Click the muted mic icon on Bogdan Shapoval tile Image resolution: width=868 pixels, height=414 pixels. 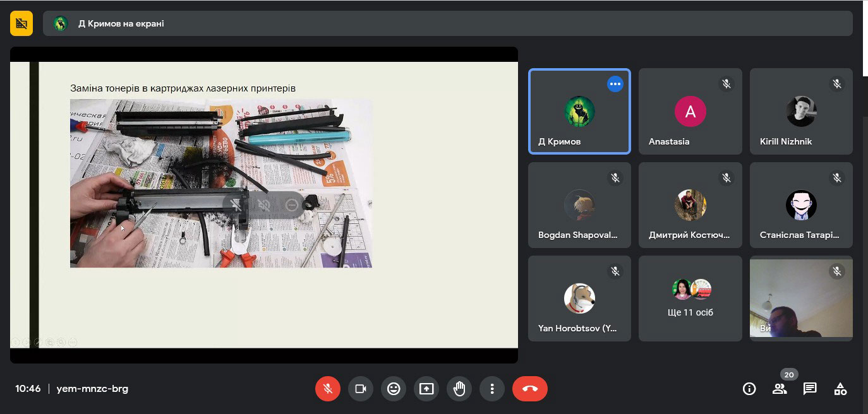615,178
